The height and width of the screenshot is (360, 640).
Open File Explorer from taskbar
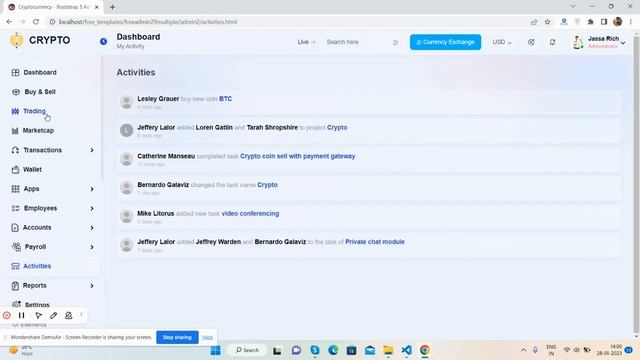pyautogui.click(x=388, y=350)
